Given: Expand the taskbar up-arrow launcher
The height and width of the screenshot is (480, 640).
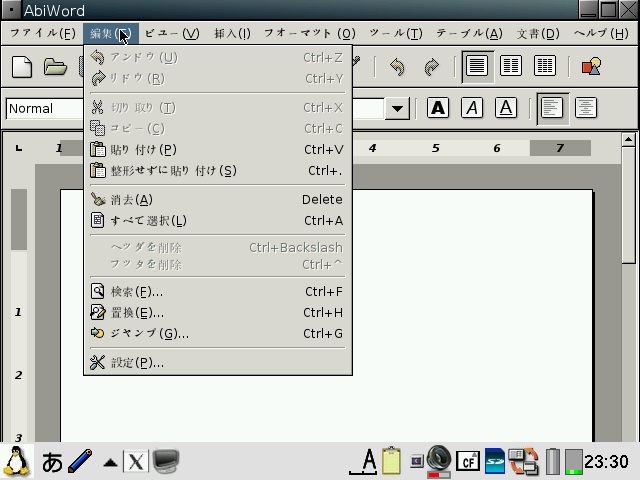Looking at the screenshot, I should click(x=110, y=462).
